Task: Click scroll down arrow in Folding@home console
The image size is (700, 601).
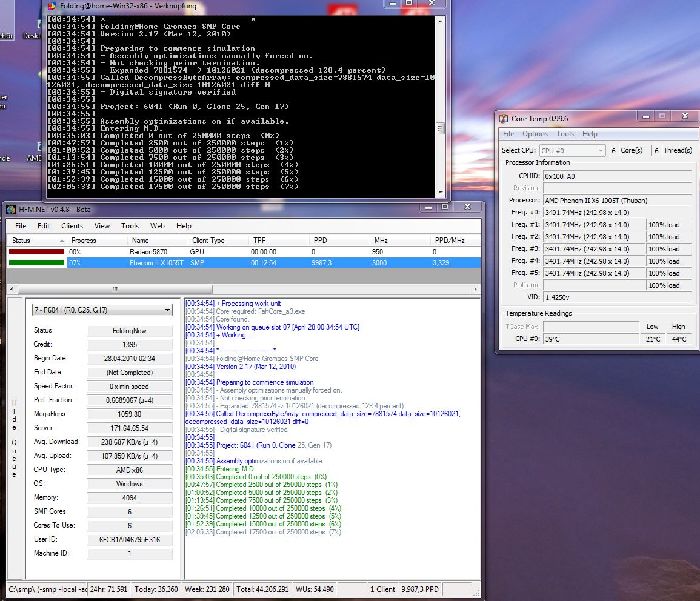Action: (440, 193)
